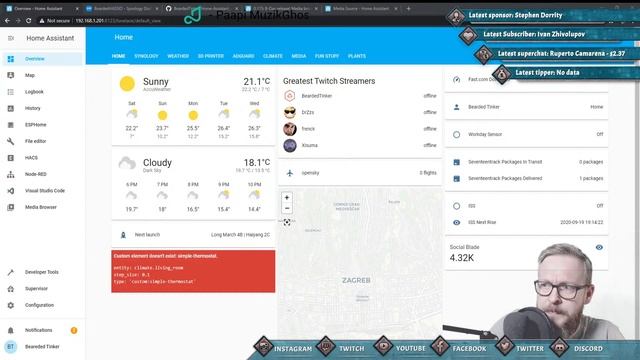The image size is (640, 360).
Task: Open Logbook from the sidebar
Action: click(42, 92)
